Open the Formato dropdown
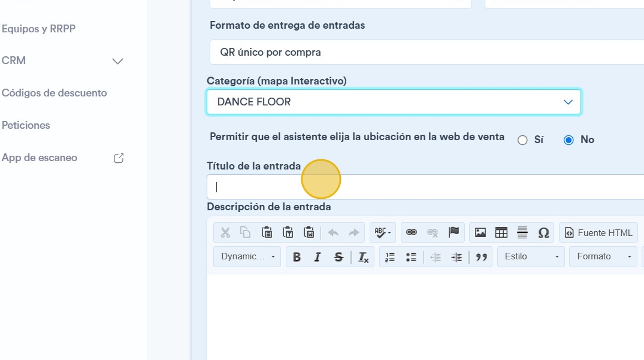The width and height of the screenshot is (644, 360). [603, 256]
